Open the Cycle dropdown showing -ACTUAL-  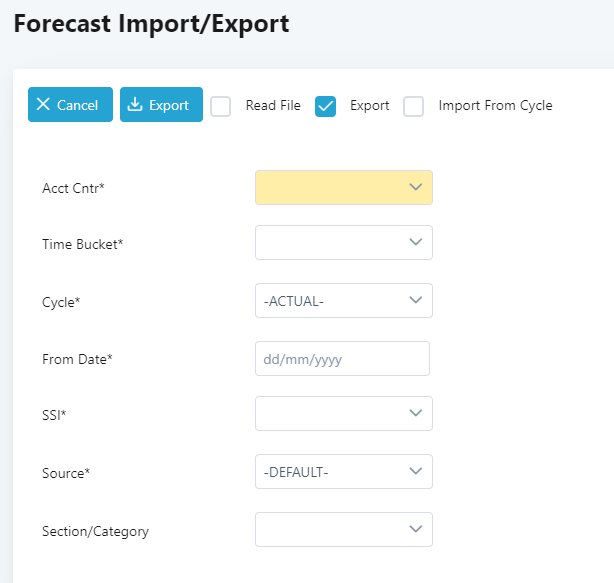coord(343,301)
